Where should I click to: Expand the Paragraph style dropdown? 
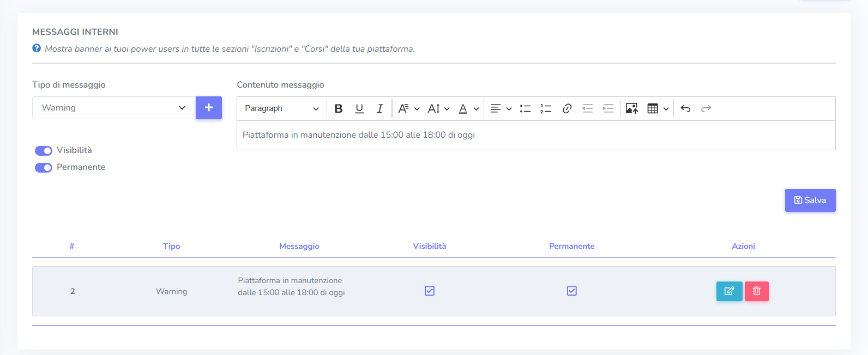coord(281,108)
